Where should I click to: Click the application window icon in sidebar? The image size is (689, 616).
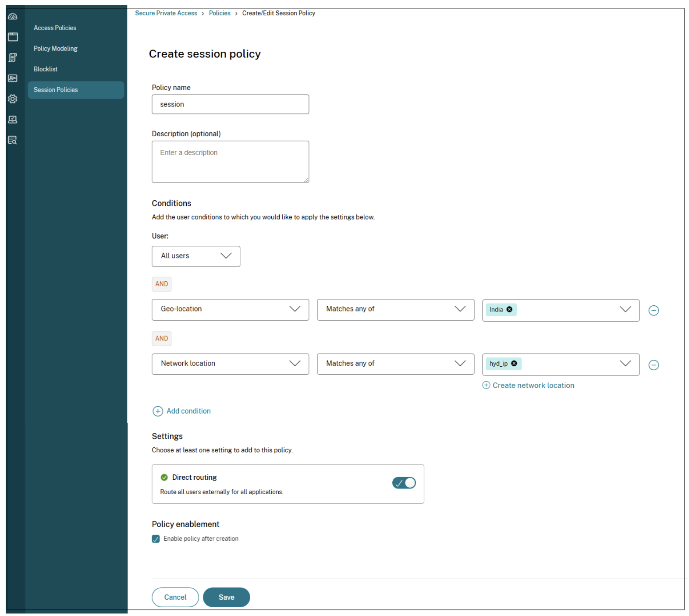click(13, 37)
